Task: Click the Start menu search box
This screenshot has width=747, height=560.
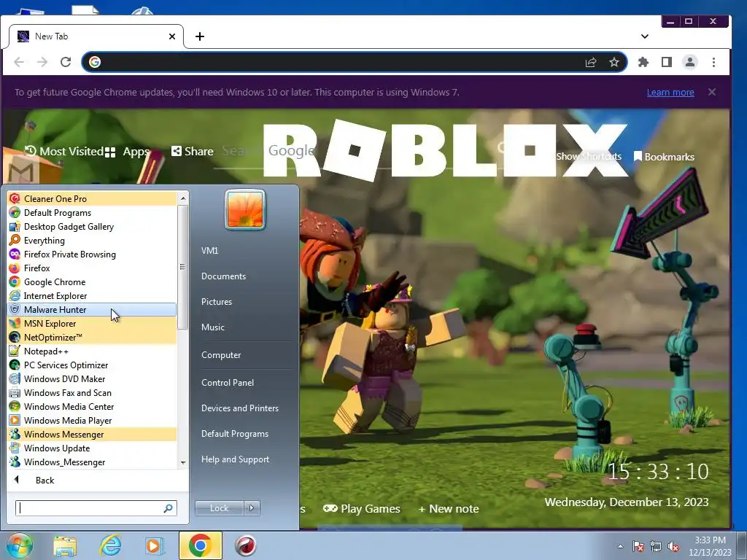Action: [96, 508]
